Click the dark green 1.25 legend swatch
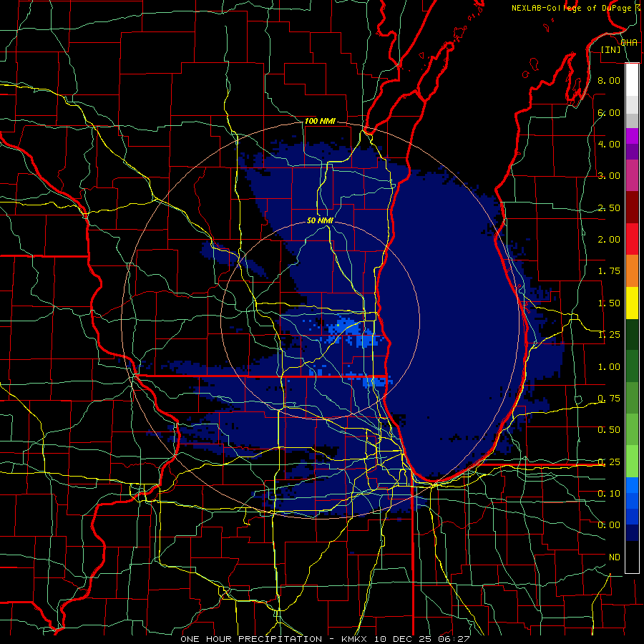Image resolution: width=644 pixels, height=644 pixels. pyautogui.click(x=632, y=335)
